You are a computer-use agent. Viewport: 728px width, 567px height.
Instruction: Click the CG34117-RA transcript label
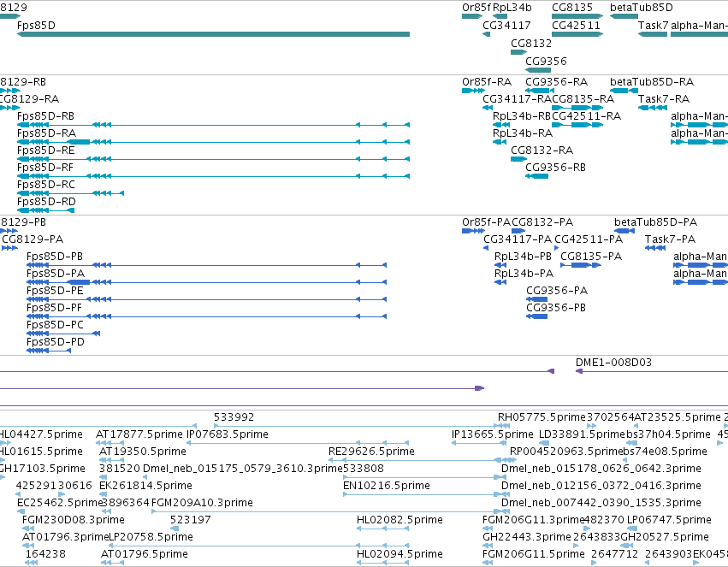tap(517, 99)
